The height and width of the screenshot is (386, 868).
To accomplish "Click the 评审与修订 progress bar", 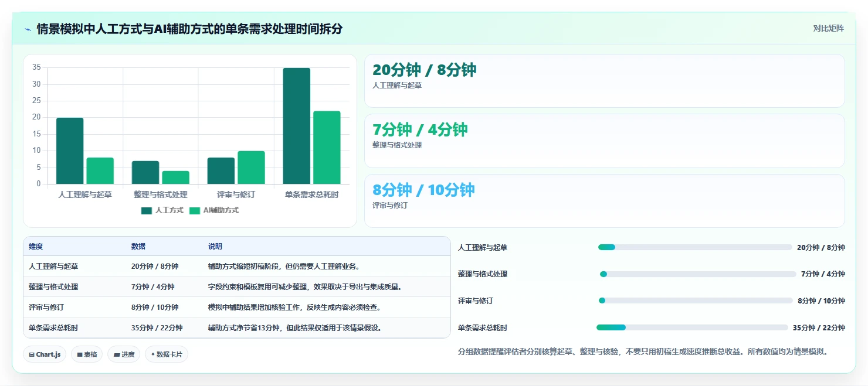I will point(695,300).
